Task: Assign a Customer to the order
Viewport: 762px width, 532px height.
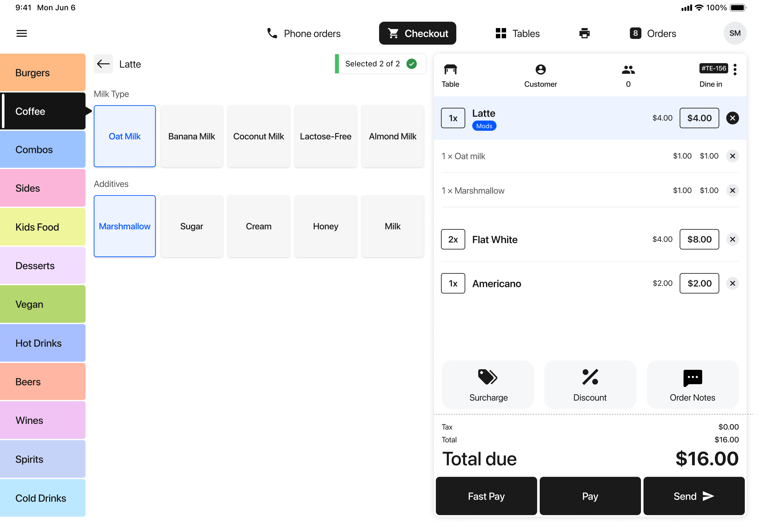Action: 540,76
